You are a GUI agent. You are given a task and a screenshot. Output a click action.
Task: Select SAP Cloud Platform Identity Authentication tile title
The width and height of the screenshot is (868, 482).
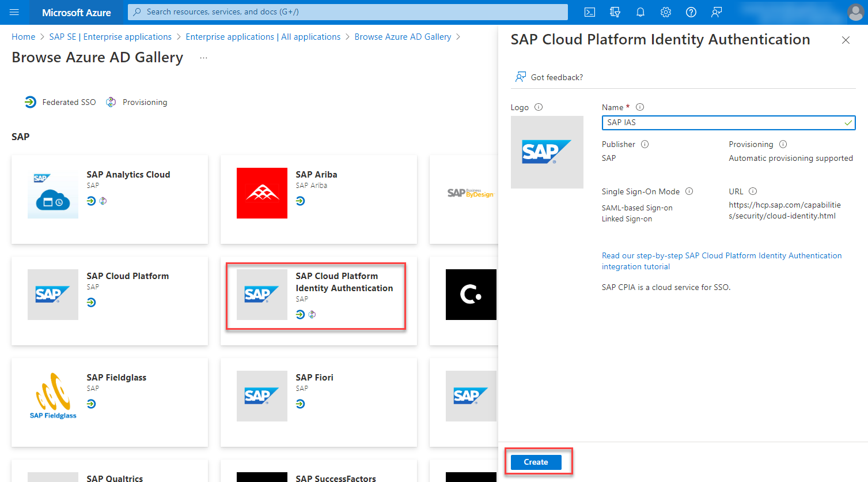click(344, 282)
